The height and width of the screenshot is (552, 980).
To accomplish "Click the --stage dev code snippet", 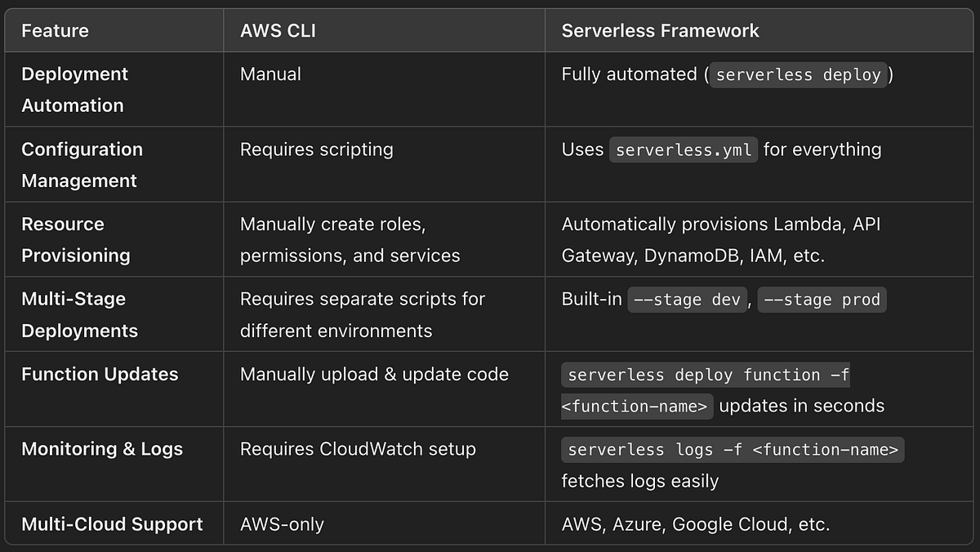I will (x=688, y=299).
